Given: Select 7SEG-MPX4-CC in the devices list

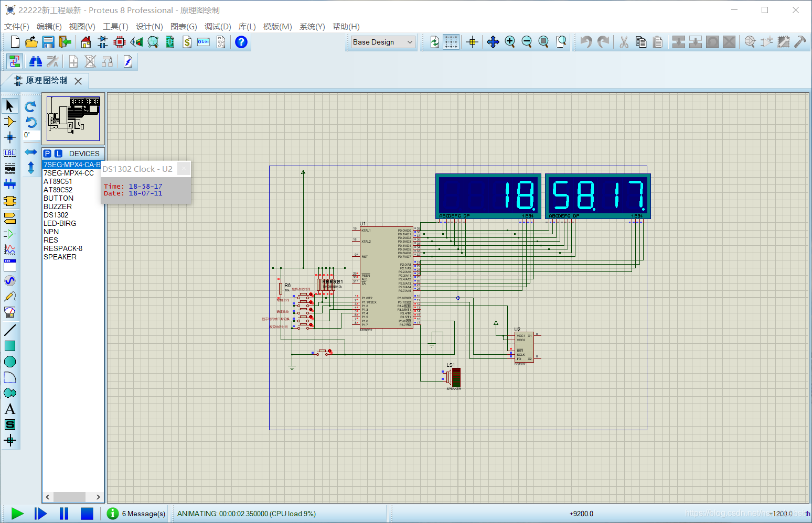Looking at the screenshot, I should click(69, 173).
